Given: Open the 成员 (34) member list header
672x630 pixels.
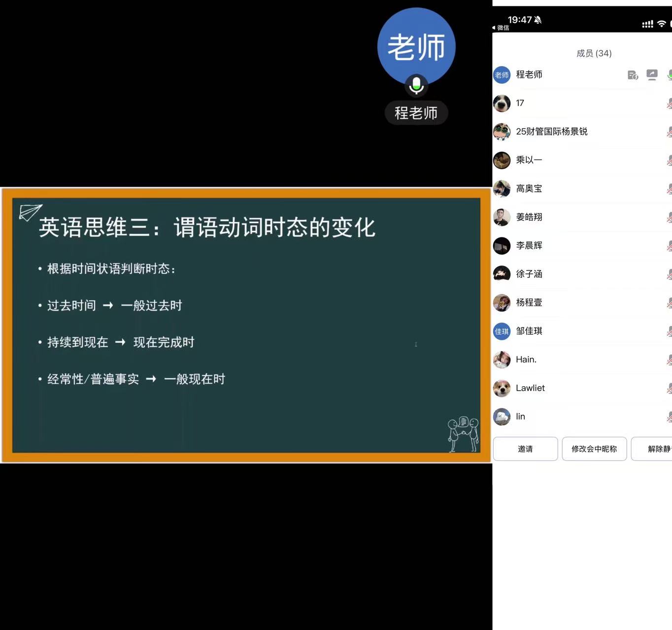Looking at the screenshot, I should pyautogui.click(x=594, y=53).
